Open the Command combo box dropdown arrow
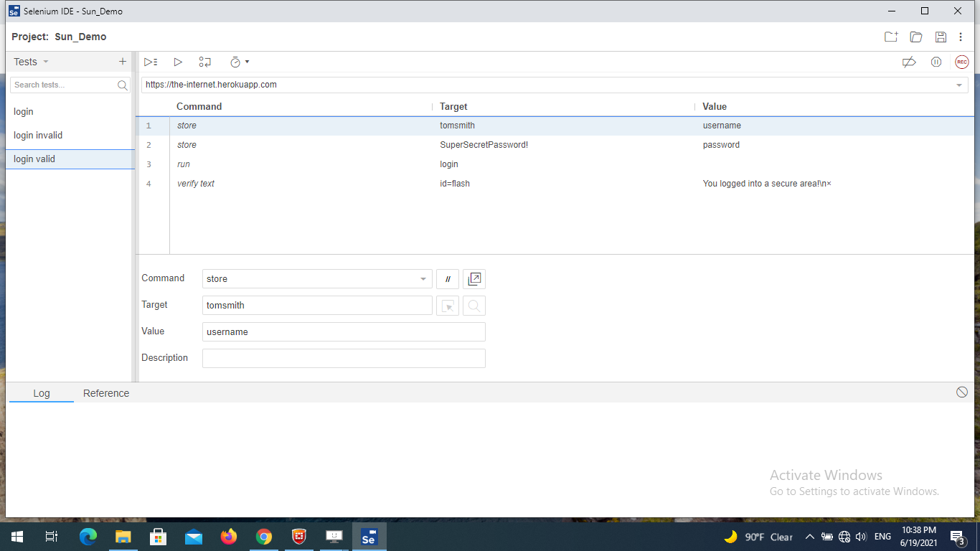 423,279
